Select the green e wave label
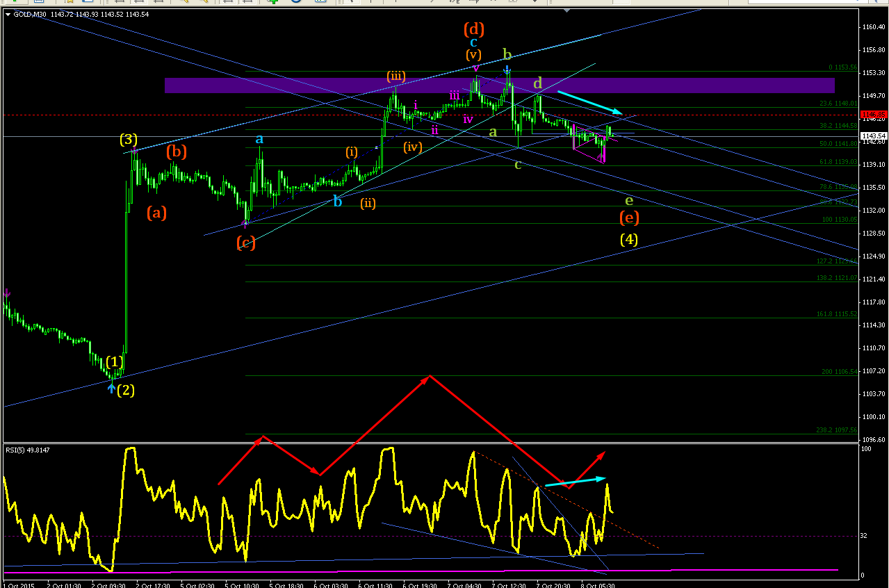Screen dimensions: 889x588 pyautogui.click(x=629, y=200)
